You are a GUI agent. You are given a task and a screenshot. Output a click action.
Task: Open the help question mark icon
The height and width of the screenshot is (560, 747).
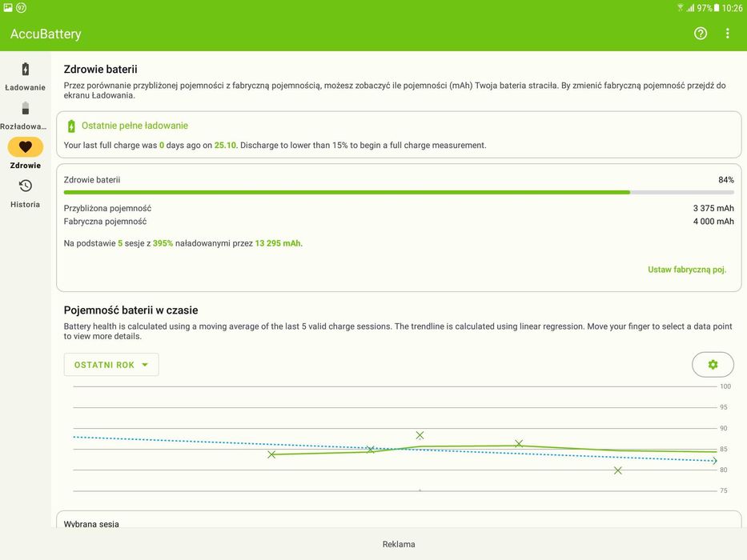tap(701, 34)
